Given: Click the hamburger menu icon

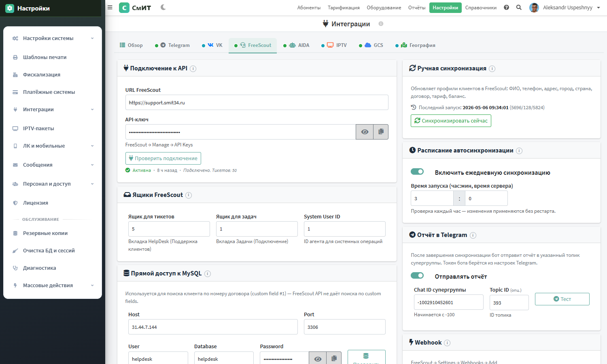Looking at the screenshot, I should point(110,7).
